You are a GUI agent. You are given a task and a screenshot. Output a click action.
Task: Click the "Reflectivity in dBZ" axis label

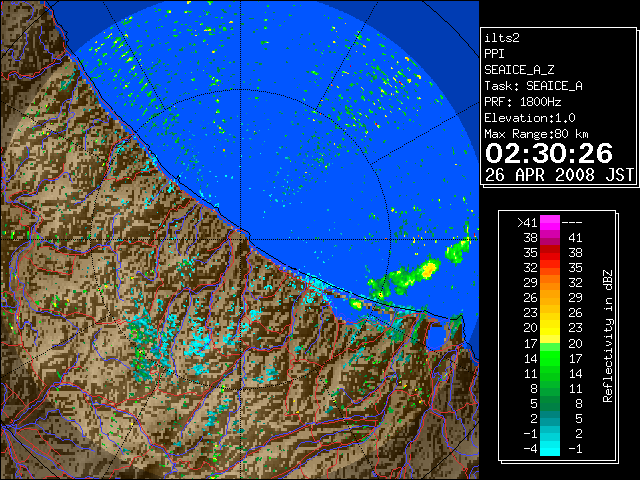pyautogui.click(x=608, y=336)
